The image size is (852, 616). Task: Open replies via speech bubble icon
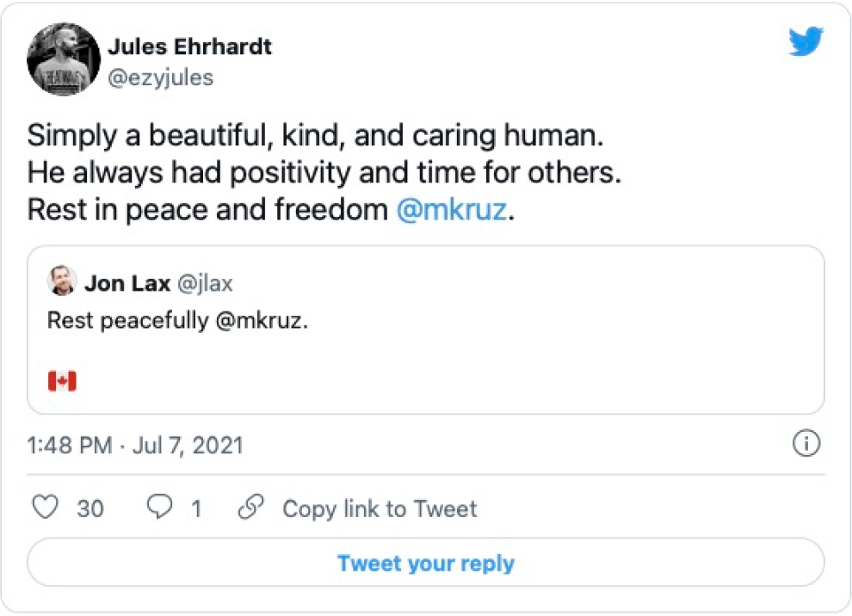coord(161,508)
